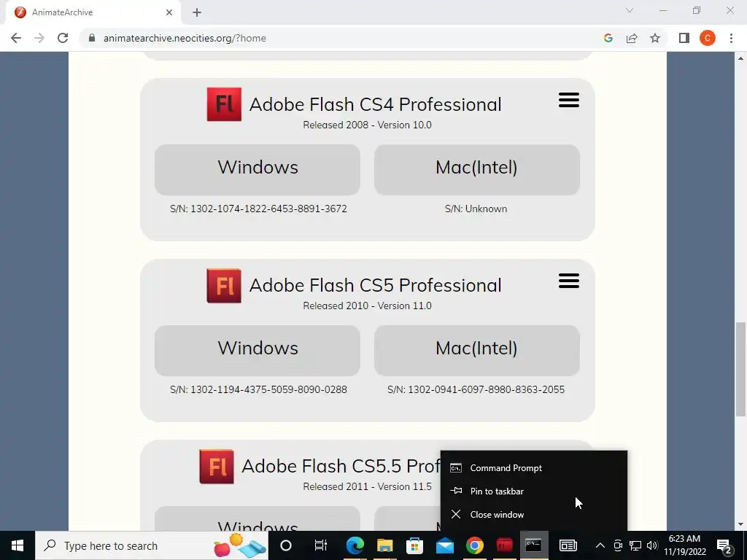Open the Adobe Flash CS5 hamburger menu

569,281
